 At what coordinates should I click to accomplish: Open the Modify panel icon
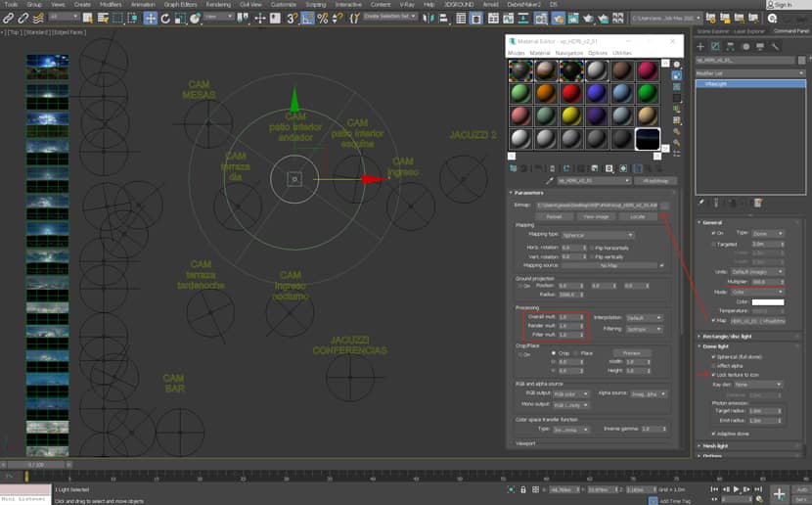(715, 47)
